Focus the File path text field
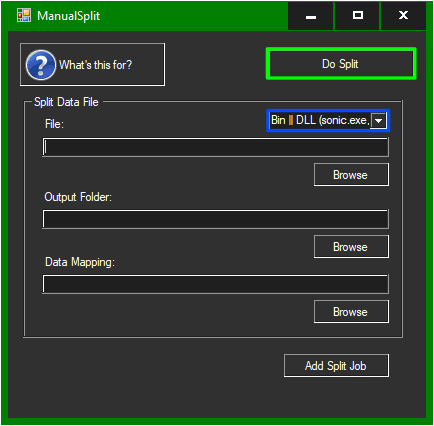The width and height of the screenshot is (434, 426). coord(215,147)
